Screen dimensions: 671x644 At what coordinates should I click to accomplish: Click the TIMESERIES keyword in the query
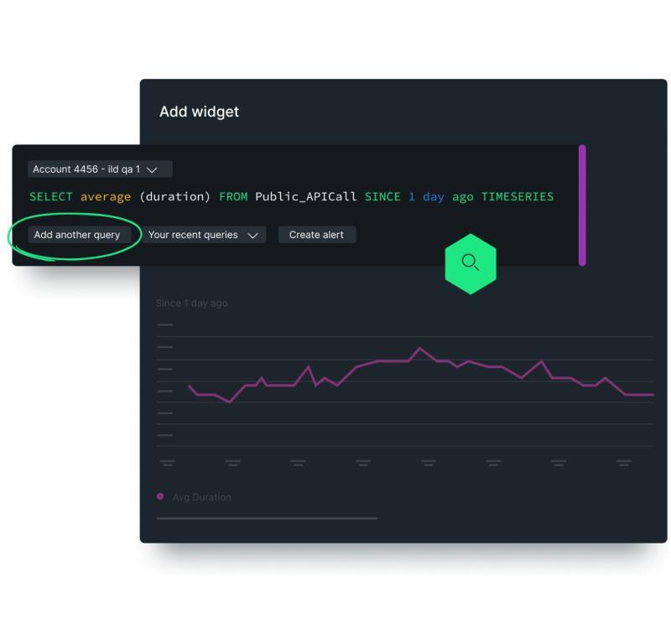[518, 196]
